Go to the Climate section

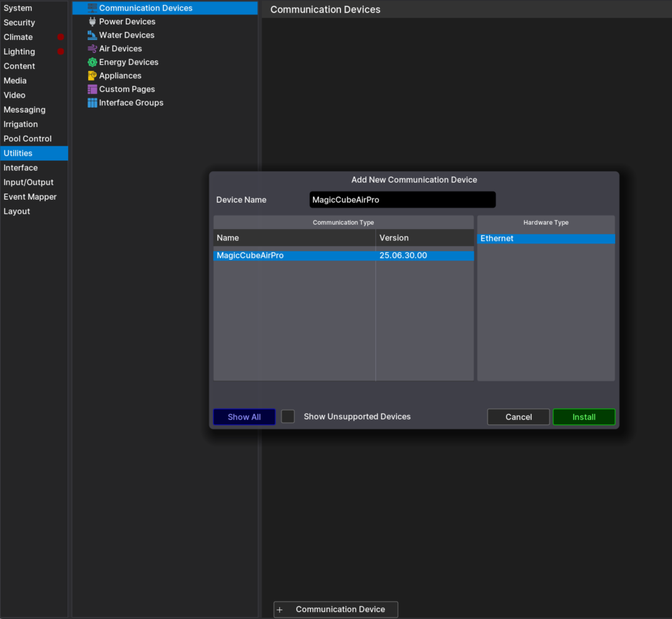point(34,38)
